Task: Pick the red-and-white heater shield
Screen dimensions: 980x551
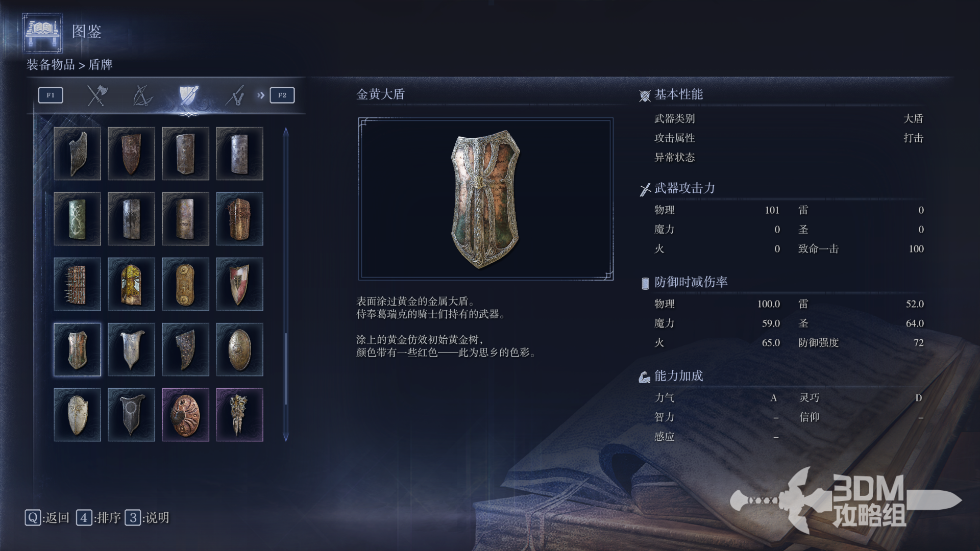Action: [239, 284]
